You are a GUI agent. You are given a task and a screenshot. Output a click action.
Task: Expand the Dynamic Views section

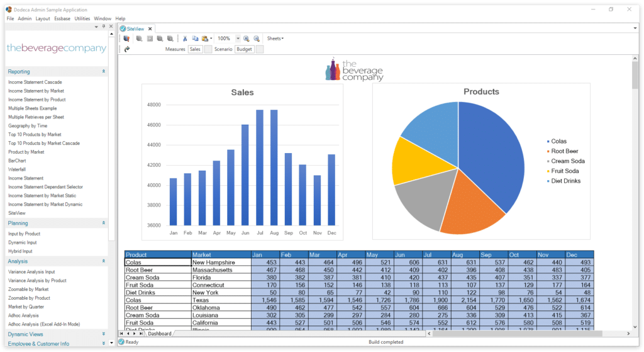[x=104, y=334]
